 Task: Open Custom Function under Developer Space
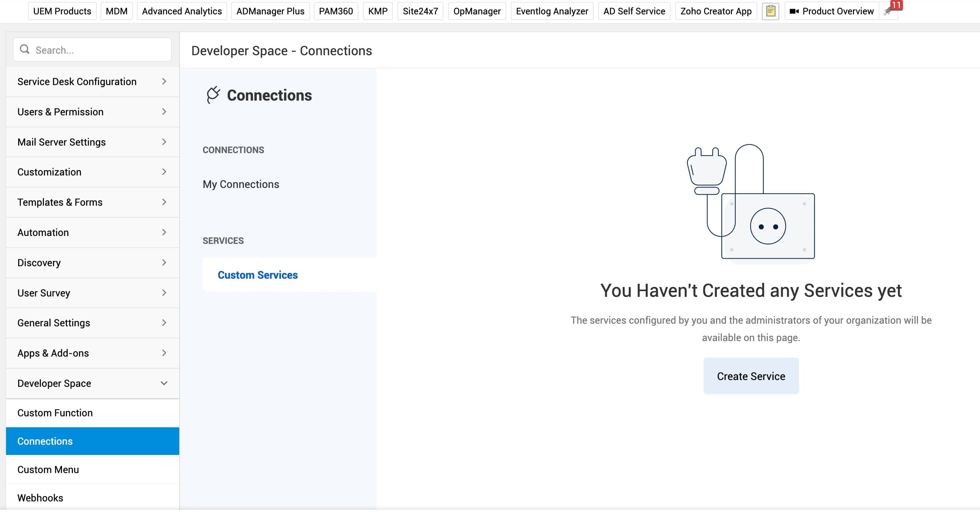[55, 413]
